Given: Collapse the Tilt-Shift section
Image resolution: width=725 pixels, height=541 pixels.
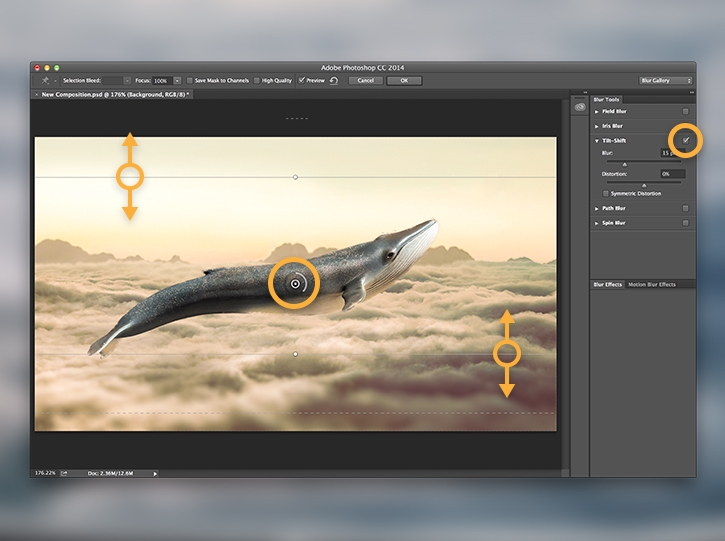Looking at the screenshot, I should pyautogui.click(x=596, y=141).
